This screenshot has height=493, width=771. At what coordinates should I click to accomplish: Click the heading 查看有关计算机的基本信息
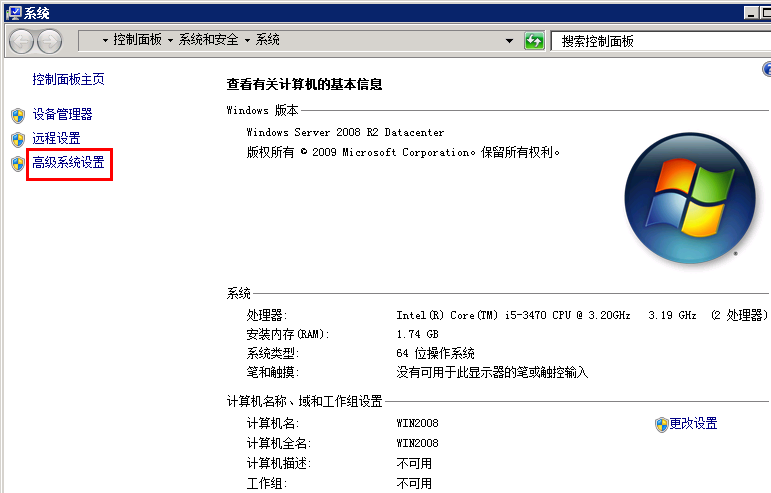coord(304,85)
